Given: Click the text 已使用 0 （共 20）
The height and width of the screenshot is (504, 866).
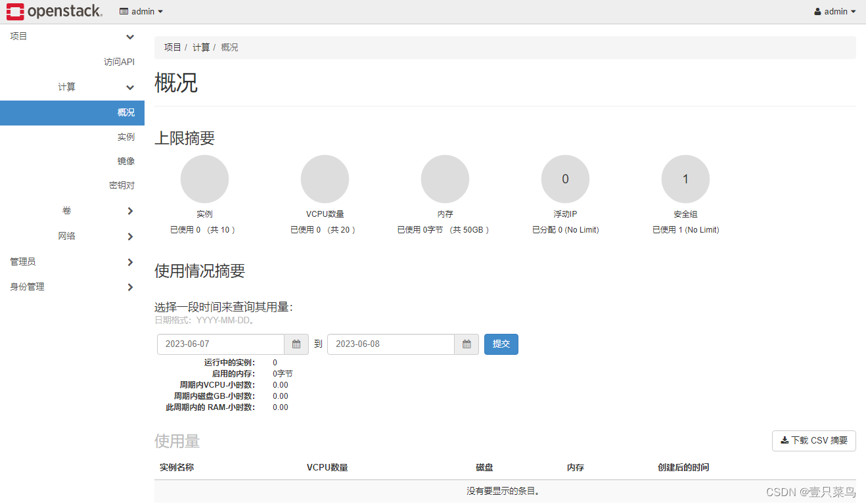Looking at the screenshot, I should pyautogui.click(x=325, y=230).
